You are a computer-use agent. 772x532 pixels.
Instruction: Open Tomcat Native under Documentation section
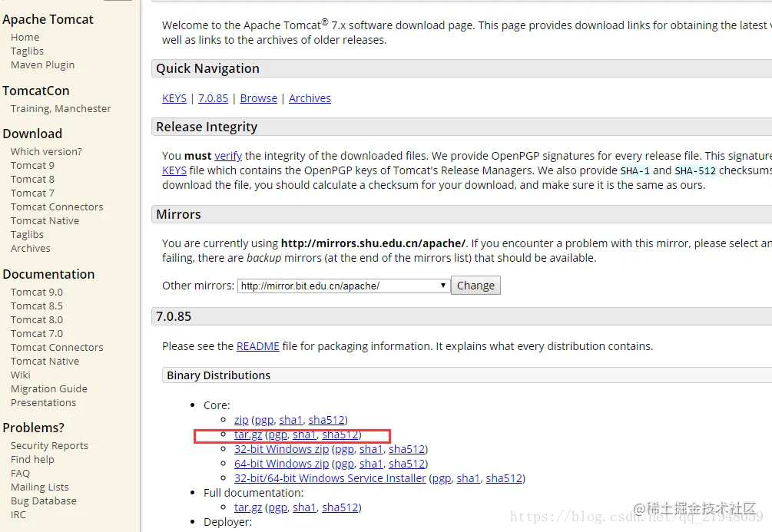pyautogui.click(x=45, y=361)
